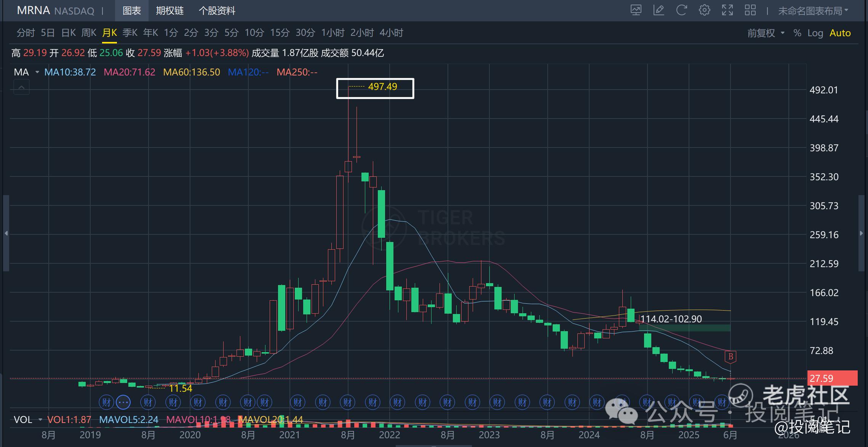Select 5日 timeframe

tap(48, 33)
